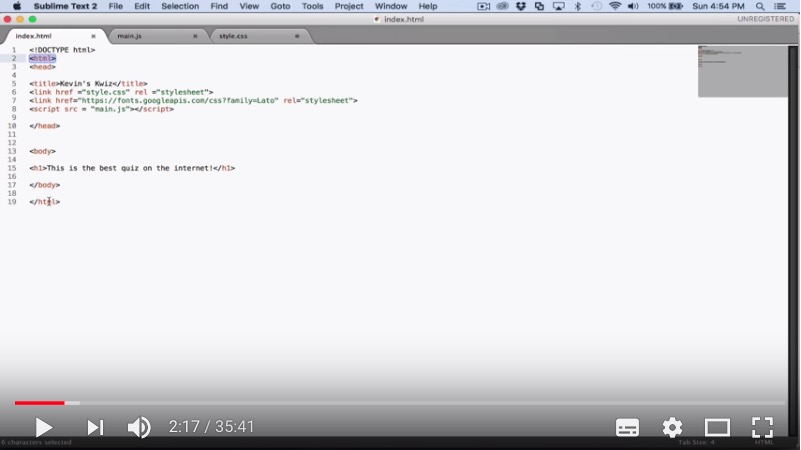Viewport: 801px width, 450px height.
Task: Open the Project menu
Action: 349,6
